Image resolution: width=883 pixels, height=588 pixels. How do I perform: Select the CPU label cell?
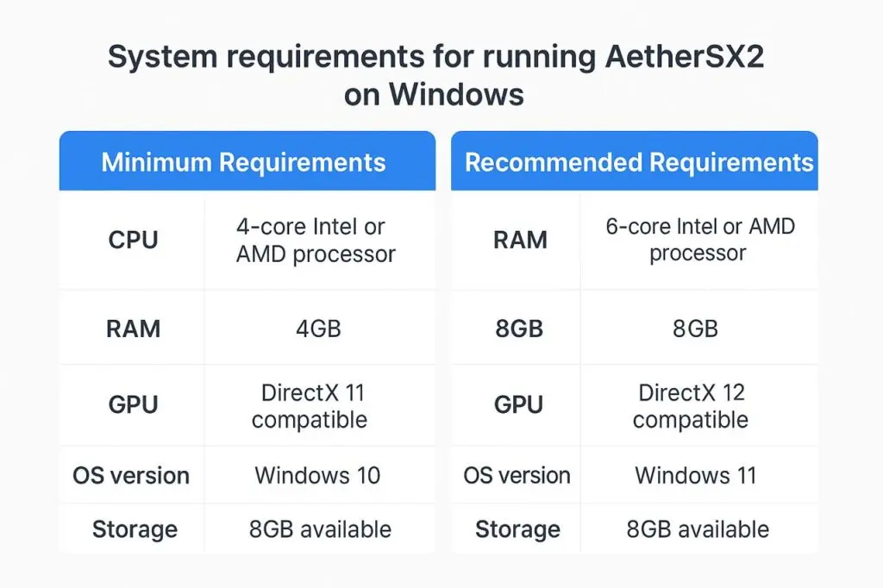(x=134, y=241)
